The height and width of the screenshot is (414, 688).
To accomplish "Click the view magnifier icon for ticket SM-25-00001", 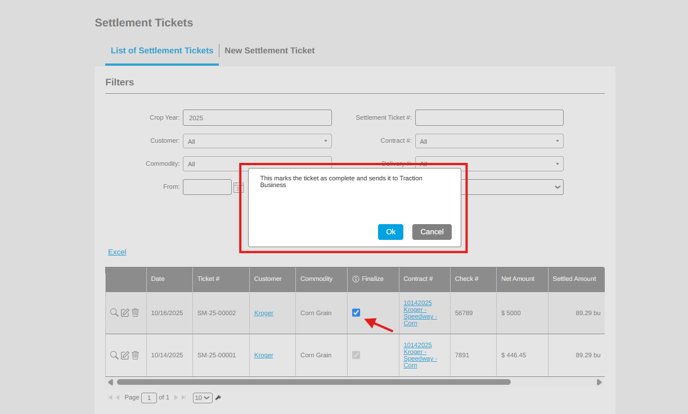I will 114,355.
